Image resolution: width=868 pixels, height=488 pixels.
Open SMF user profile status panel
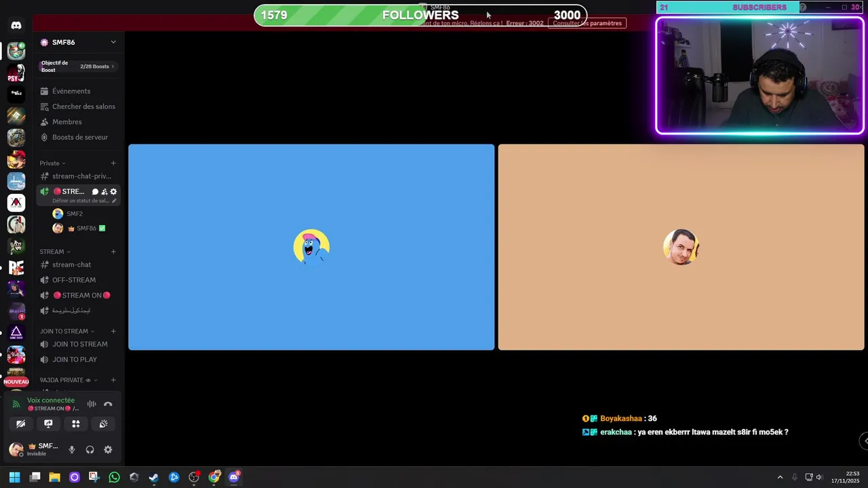[34, 449]
